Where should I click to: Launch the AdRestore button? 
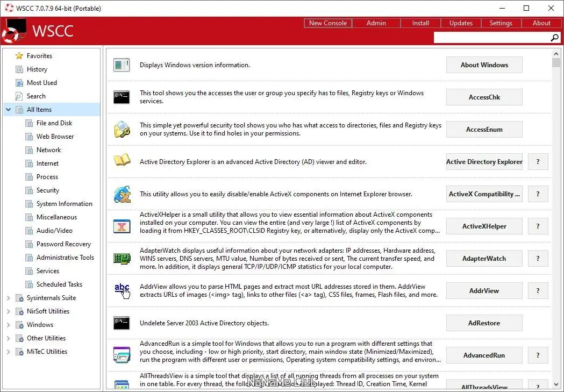pos(484,323)
